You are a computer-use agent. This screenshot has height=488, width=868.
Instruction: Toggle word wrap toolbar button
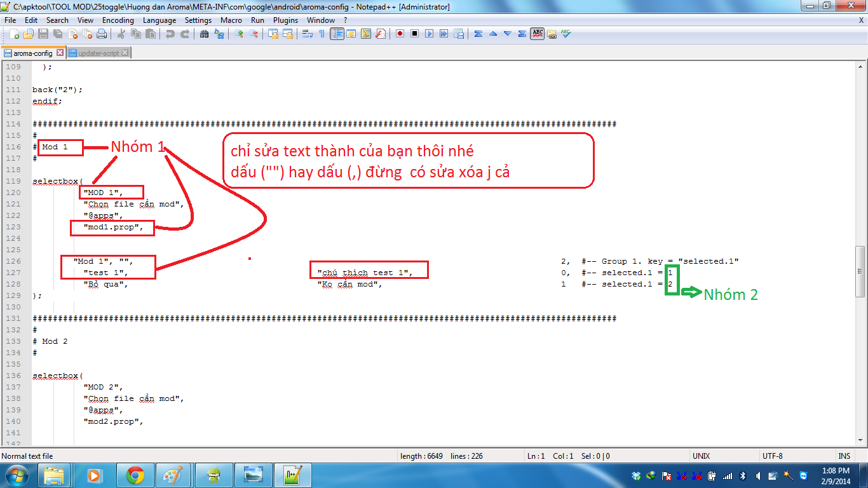pos(307,34)
